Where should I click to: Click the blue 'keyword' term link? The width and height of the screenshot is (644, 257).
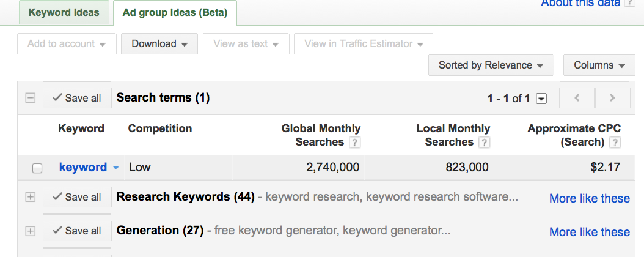click(x=83, y=168)
